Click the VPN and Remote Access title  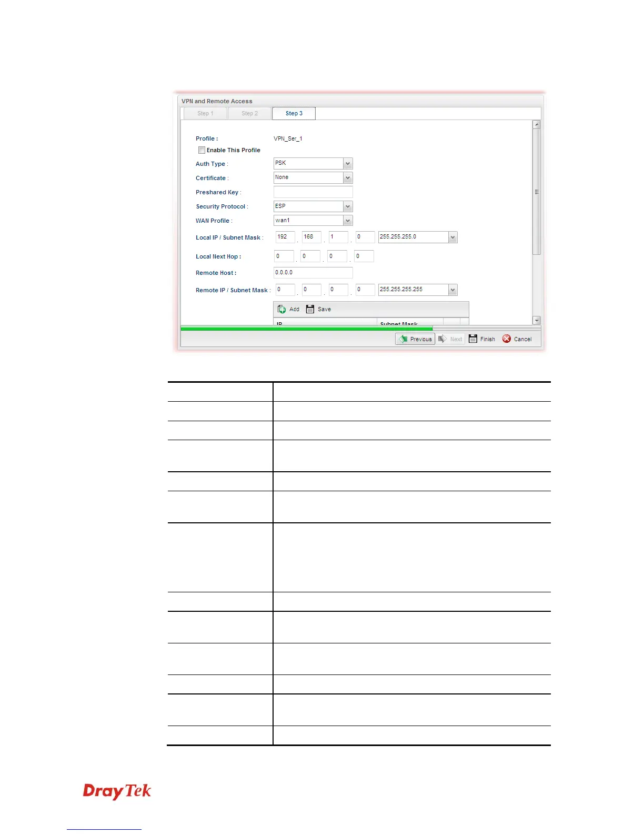[x=217, y=101]
